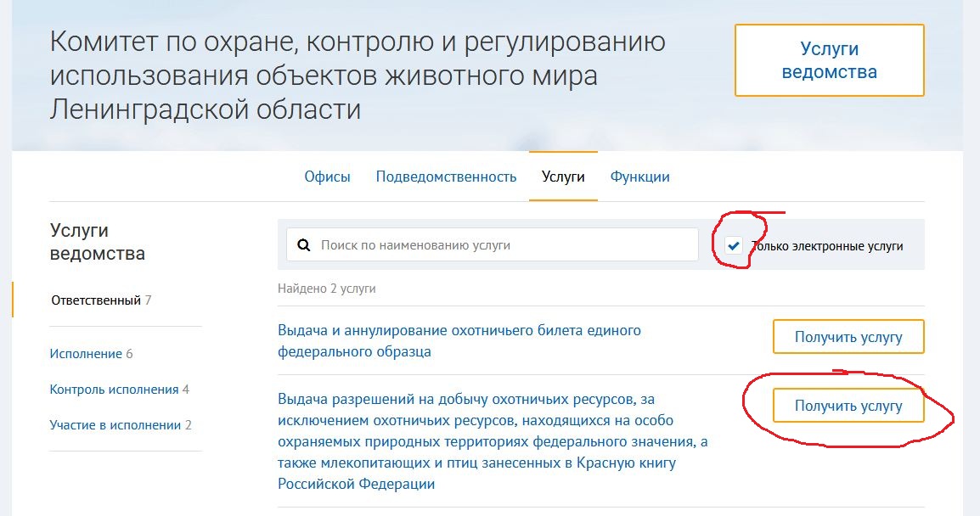Go to the 'Функции' tab

639,177
